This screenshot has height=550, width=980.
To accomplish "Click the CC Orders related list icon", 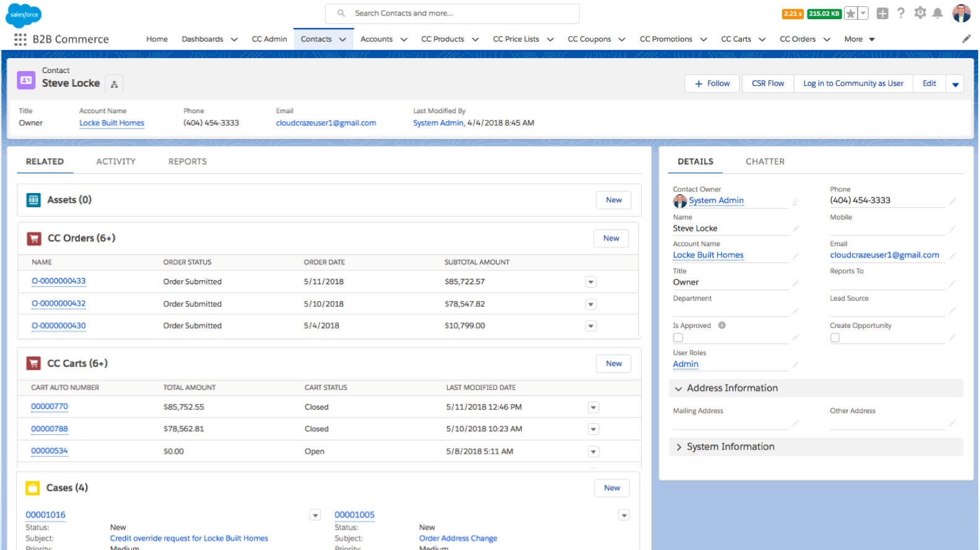I will (x=34, y=239).
